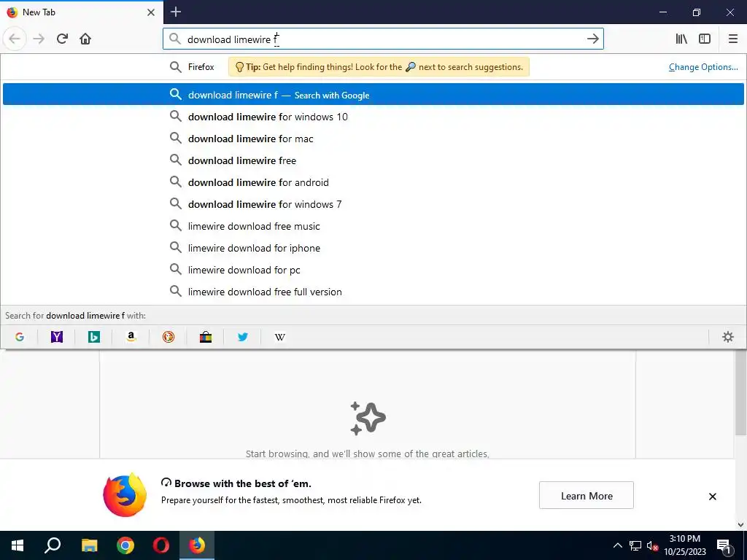This screenshot has width=747, height=560.
Task: Go forward using the forward arrow button
Action: pos(39,39)
